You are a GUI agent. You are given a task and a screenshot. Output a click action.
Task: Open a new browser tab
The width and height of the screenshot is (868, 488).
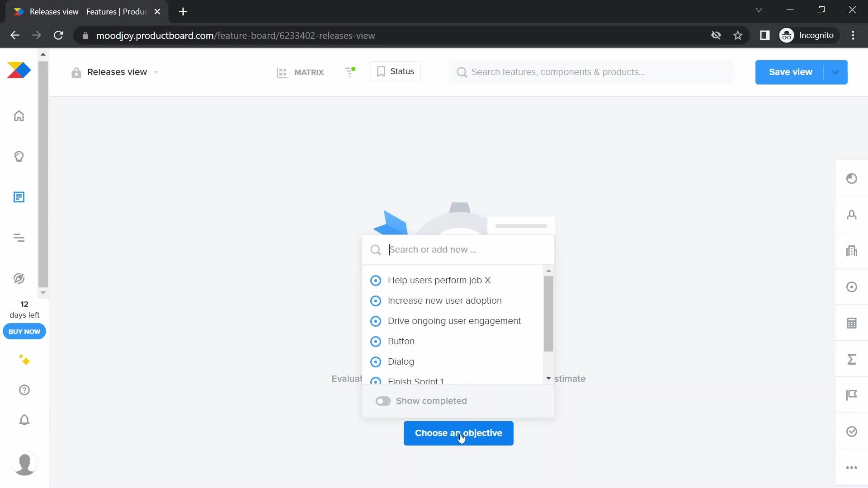(183, 12)
